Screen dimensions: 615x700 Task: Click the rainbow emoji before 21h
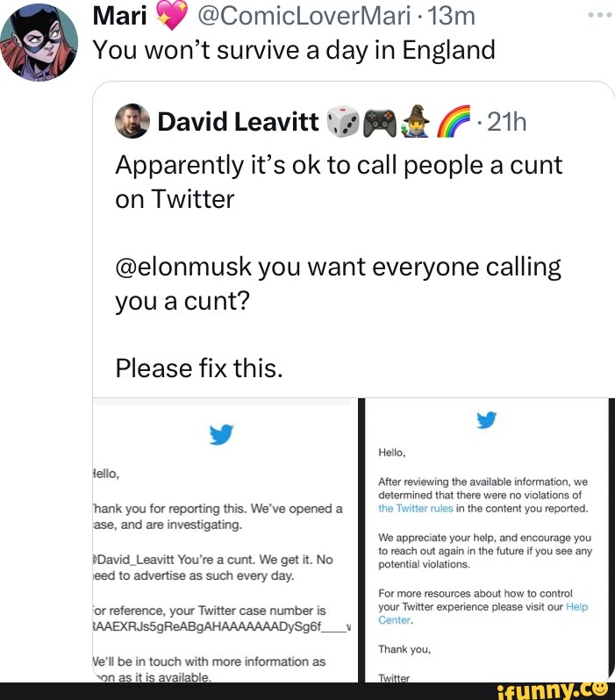[x=452, y=122]
